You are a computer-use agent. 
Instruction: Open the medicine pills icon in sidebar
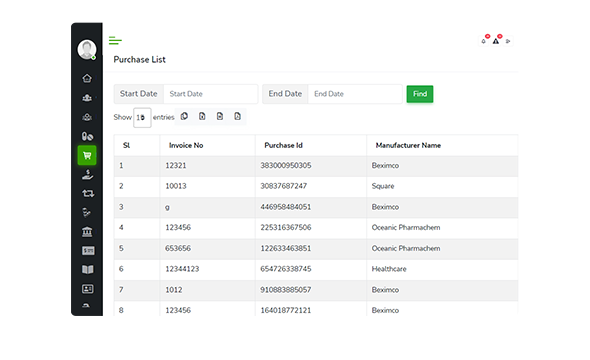tap(87, 136)
